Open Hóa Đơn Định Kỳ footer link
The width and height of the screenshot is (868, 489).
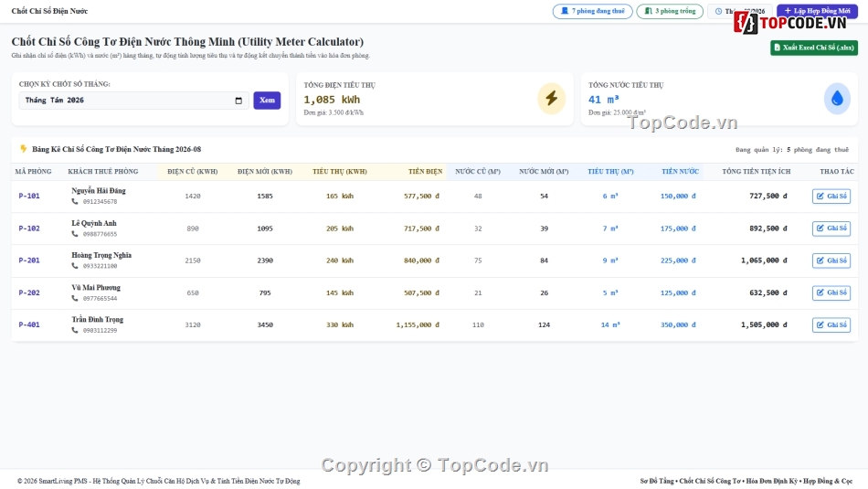pyautogui.click(x=772, y=482)
